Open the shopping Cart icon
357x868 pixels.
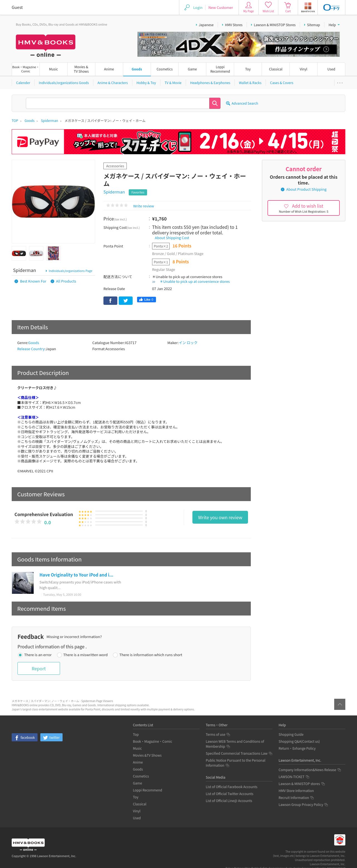click(x=288, y=7)
